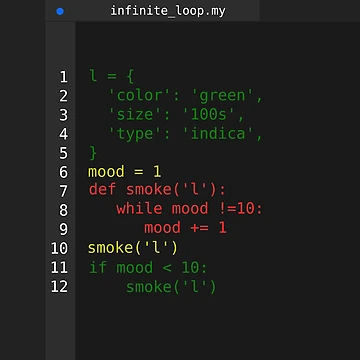360x360 pixels.
Task: Click the 'while mood !=10:' statement
Action: [189, 209]
